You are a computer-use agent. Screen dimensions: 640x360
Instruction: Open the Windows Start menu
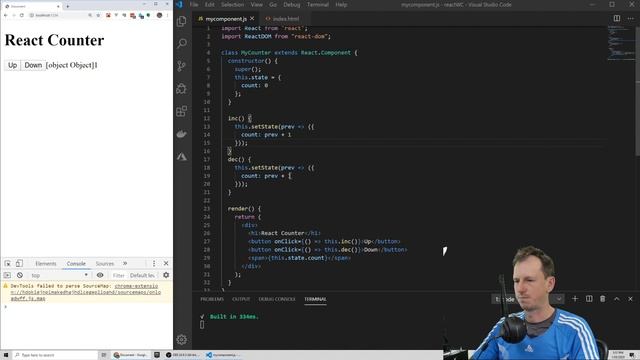point(6,355)
